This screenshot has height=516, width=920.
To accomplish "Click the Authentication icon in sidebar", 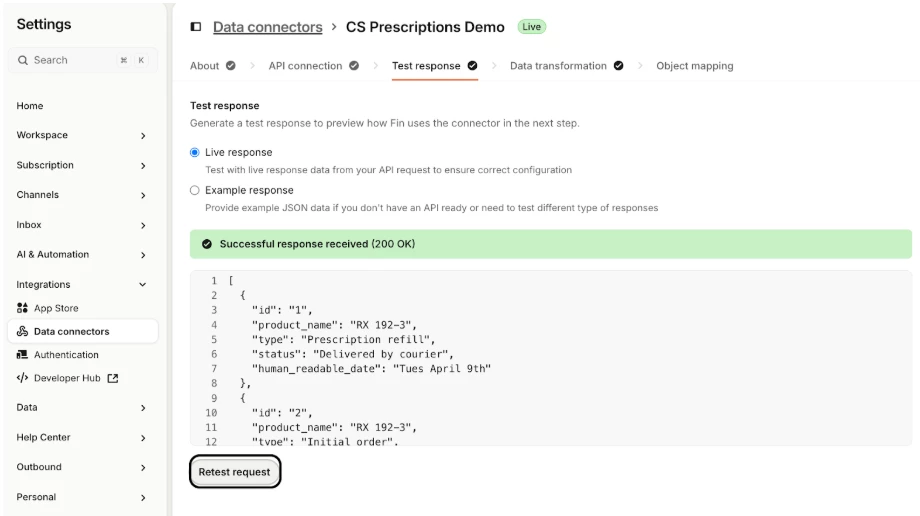I will click(23, 355).
